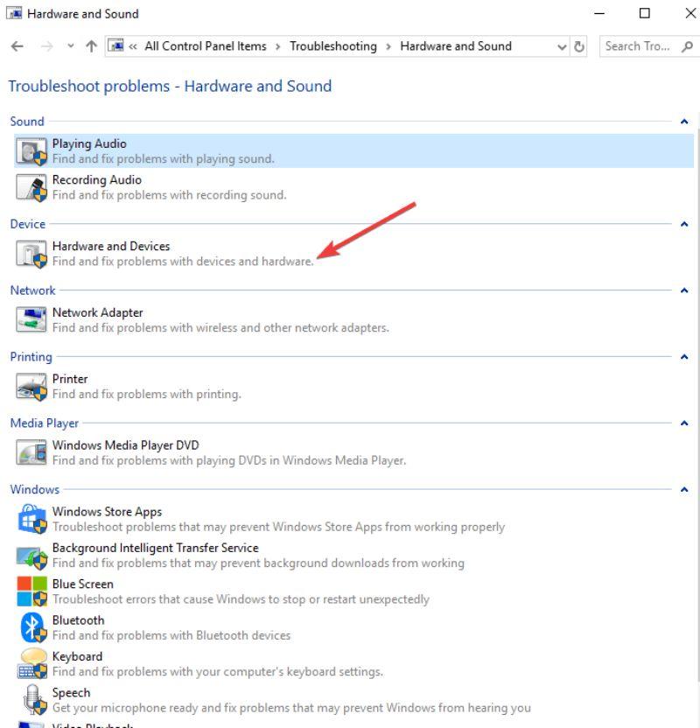Click the Control Panel address bar icon

click(x=115, y=46)
